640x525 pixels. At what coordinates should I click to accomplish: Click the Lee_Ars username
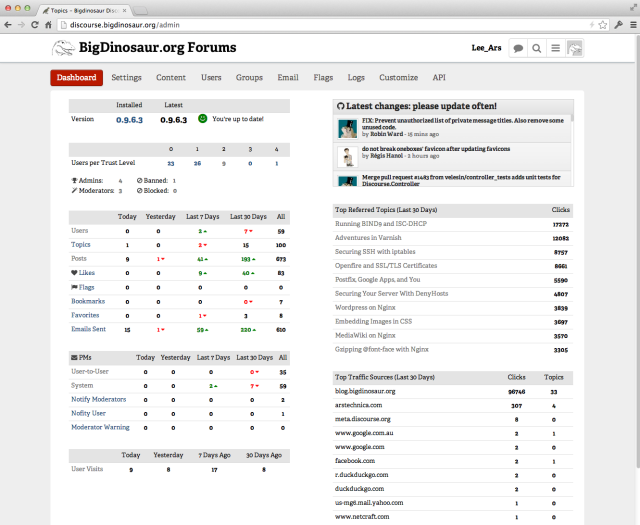(487, 48)
